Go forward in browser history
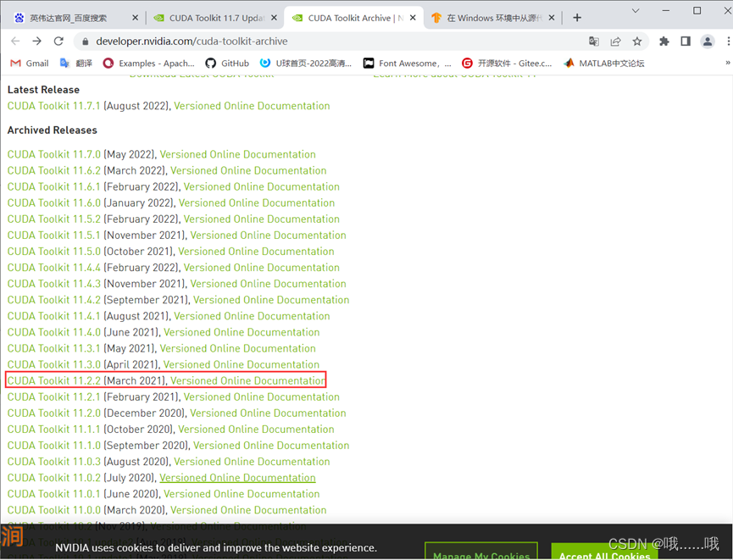 [37, 42]
